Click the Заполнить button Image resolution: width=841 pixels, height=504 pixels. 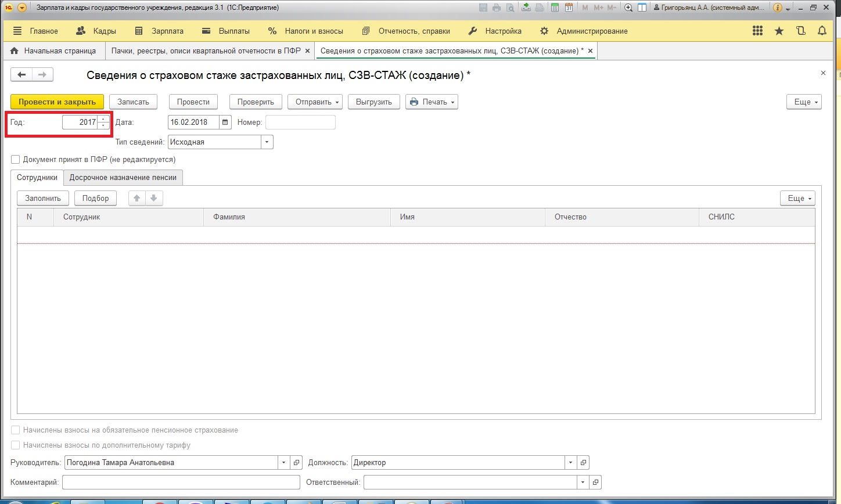(x=43, y=198)
